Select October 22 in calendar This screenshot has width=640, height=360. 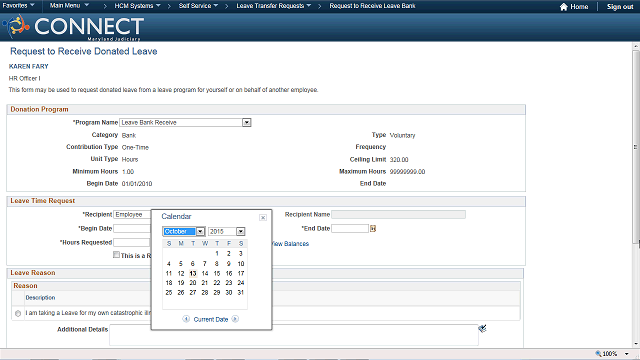pos(217,283)
